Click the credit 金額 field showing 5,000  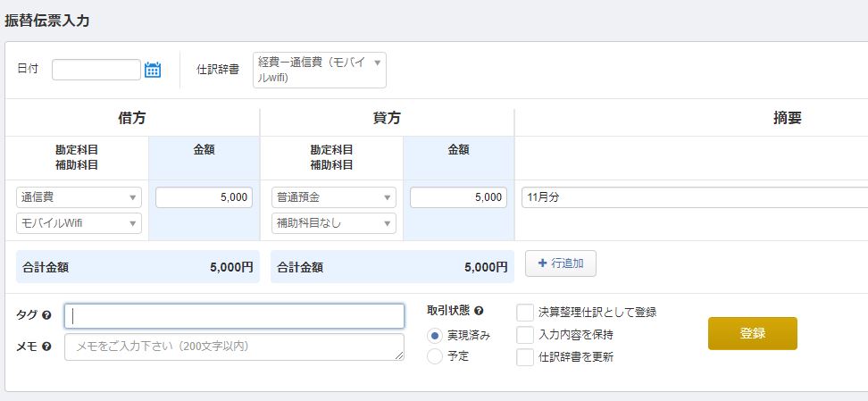click(x=458, y=197)
